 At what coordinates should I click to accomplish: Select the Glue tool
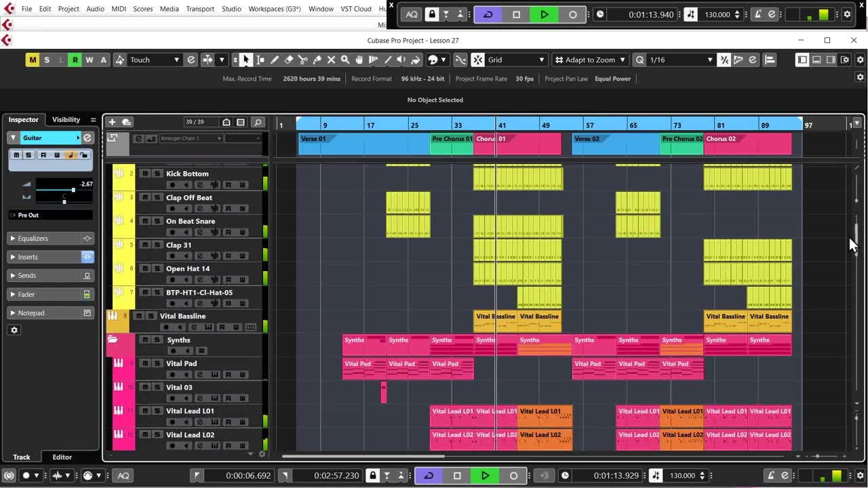pyautogui.click(x=317, y=60)
